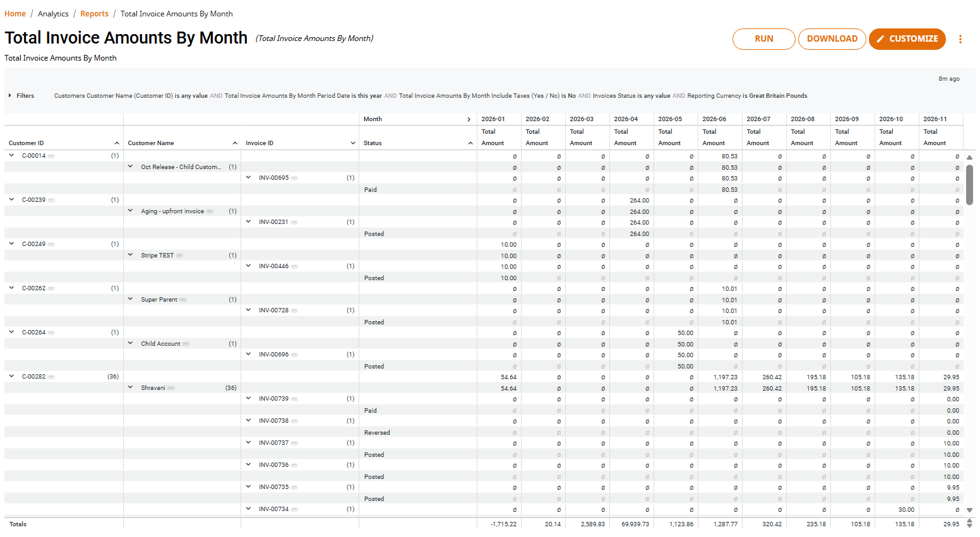Click the ellipsis icon beside C-00282
980x537 pixels.
51,377
